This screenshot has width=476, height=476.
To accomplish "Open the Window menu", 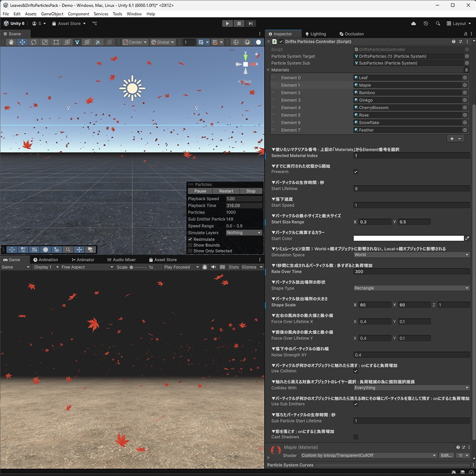I will click(x=134, y=14).
